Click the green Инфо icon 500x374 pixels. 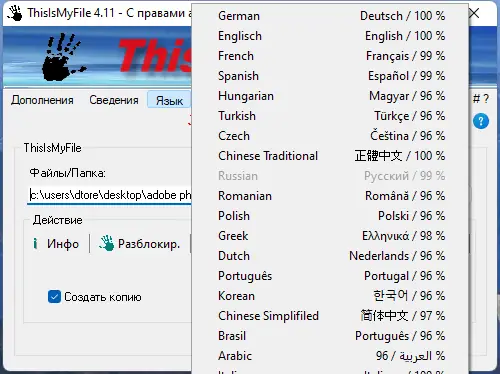coord(35,244)
